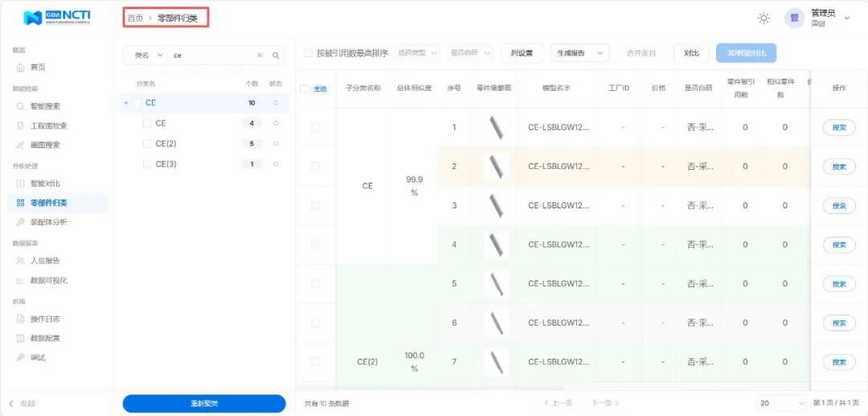The height and width of the screenshot is (416, 868).
Task: Toggle the light/dark theme sun icon
Action: [x=764, y=19]
